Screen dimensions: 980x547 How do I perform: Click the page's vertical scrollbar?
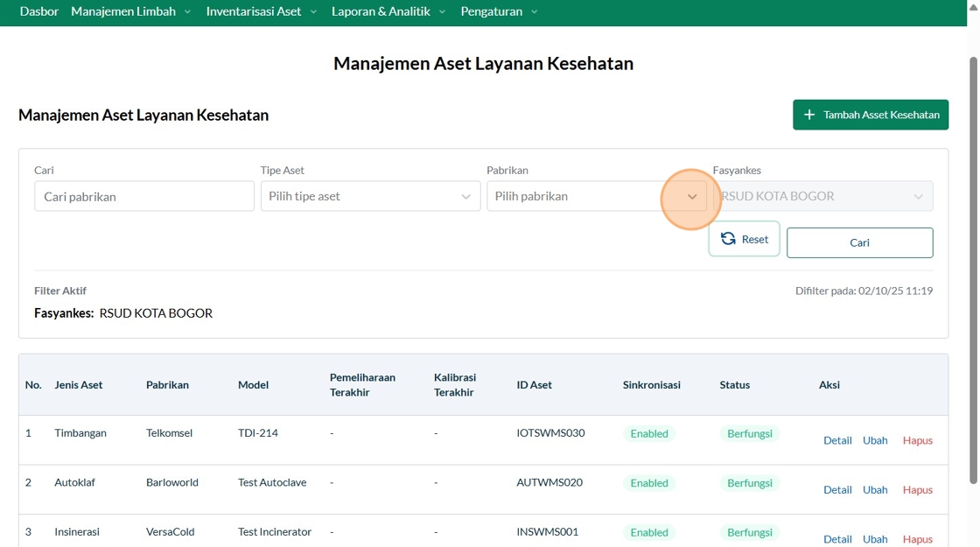coord(973,270)
